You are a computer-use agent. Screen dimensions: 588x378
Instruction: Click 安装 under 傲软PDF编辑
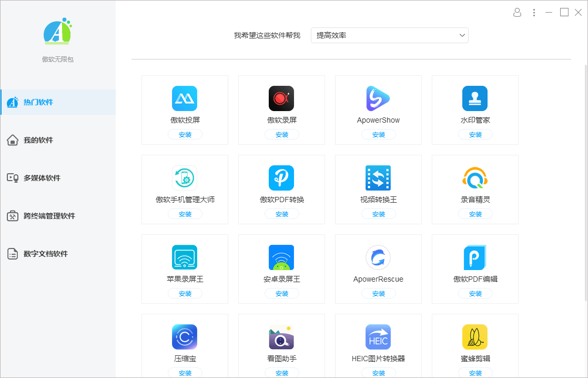click(475, 294)
